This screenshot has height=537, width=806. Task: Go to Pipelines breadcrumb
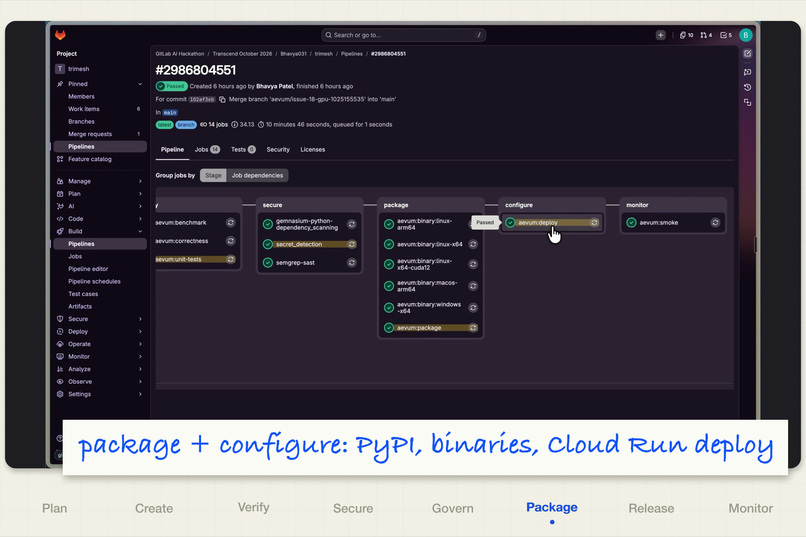click(352, 53)
